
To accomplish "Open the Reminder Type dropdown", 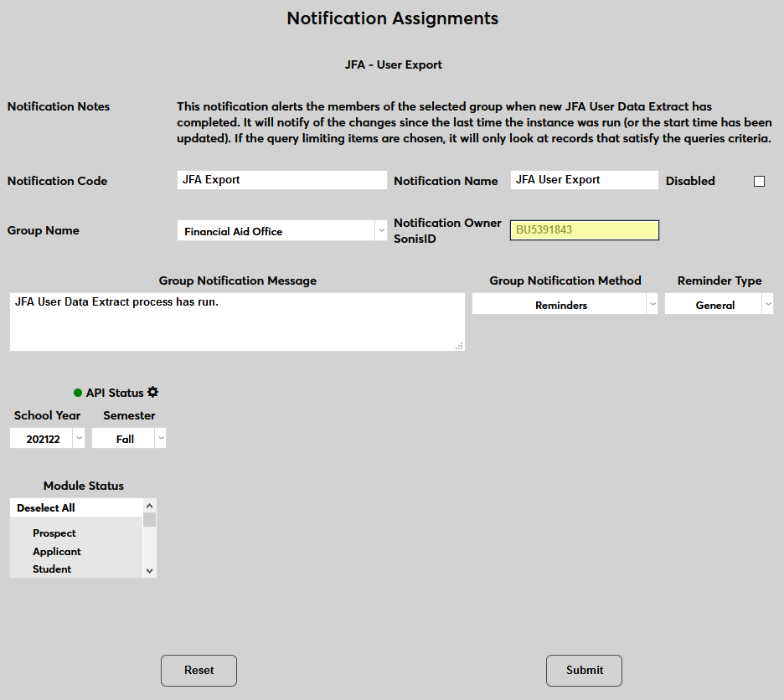I will point(719,304).
